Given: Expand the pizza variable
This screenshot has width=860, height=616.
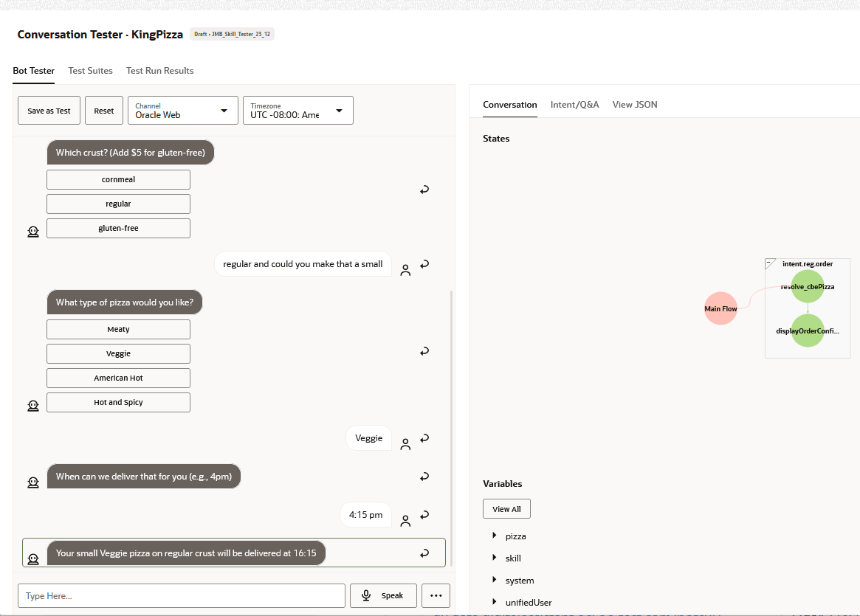Looking at the screenshot, I should [494, 536].
